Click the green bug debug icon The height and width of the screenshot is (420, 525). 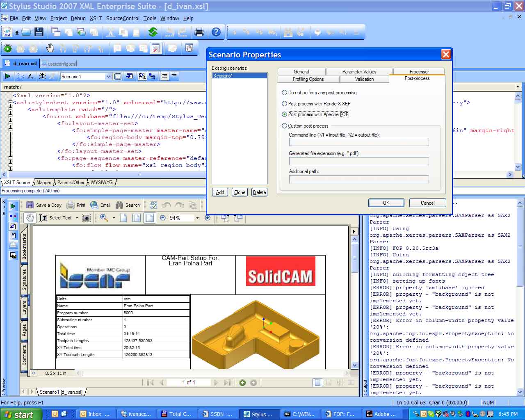point(7,48)
